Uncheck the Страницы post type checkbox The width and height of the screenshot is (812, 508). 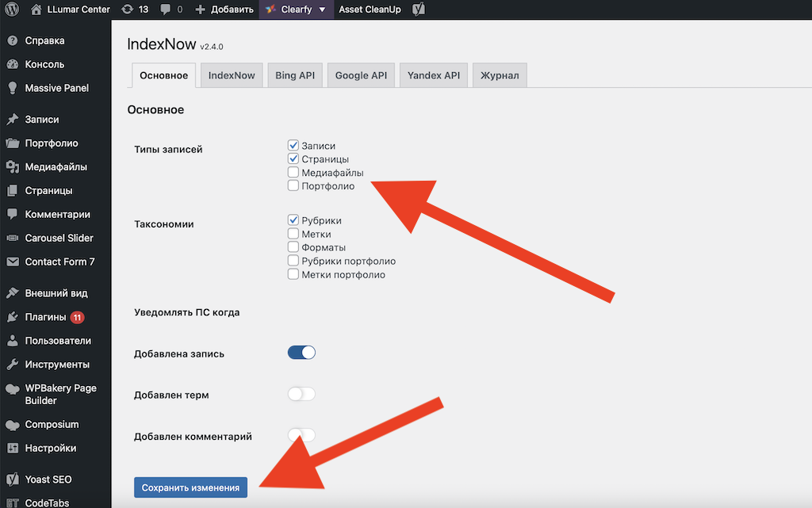(293, 159)
